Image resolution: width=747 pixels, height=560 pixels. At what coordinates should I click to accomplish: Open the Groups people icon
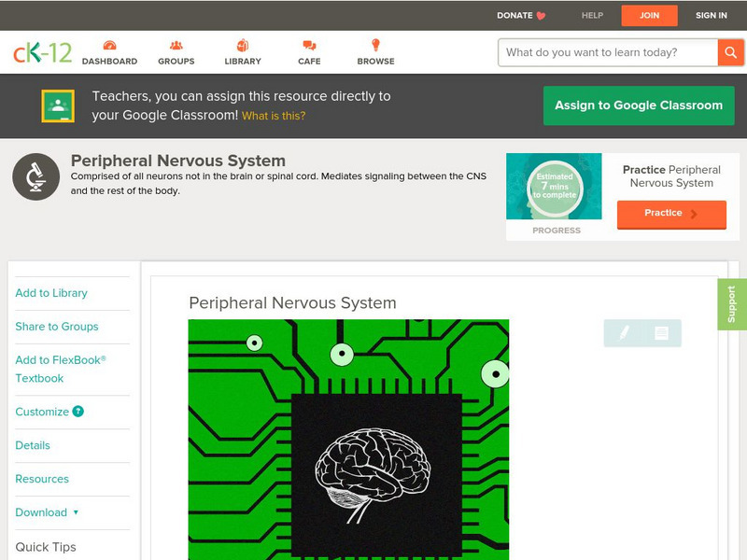pos(176,45)
